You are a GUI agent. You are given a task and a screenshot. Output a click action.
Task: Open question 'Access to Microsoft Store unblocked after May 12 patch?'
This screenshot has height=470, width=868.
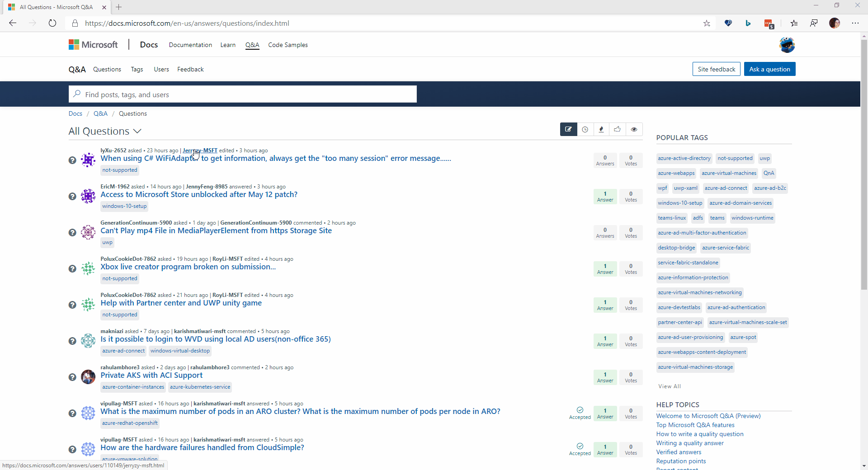click(x=199, y=194)
